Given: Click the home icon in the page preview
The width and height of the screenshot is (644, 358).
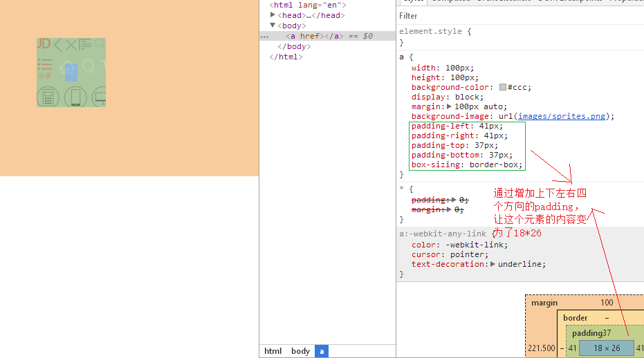Looking at the screenshot, I should coord(67,67).
